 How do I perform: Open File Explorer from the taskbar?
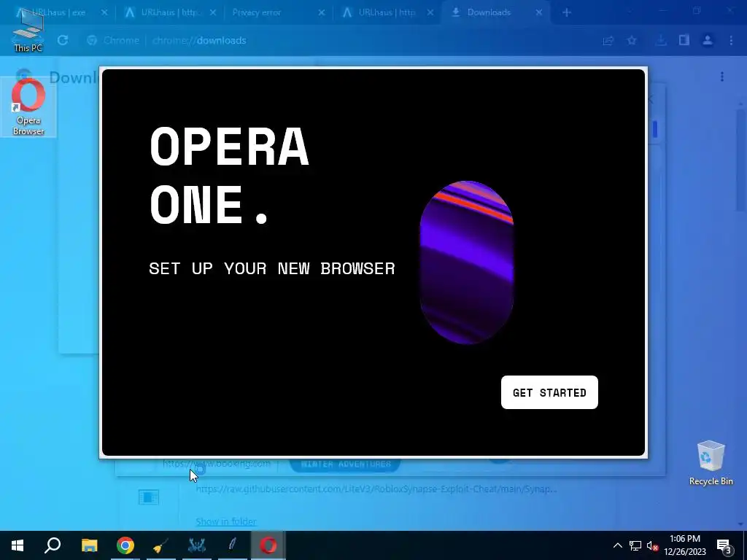pos(89,545)
